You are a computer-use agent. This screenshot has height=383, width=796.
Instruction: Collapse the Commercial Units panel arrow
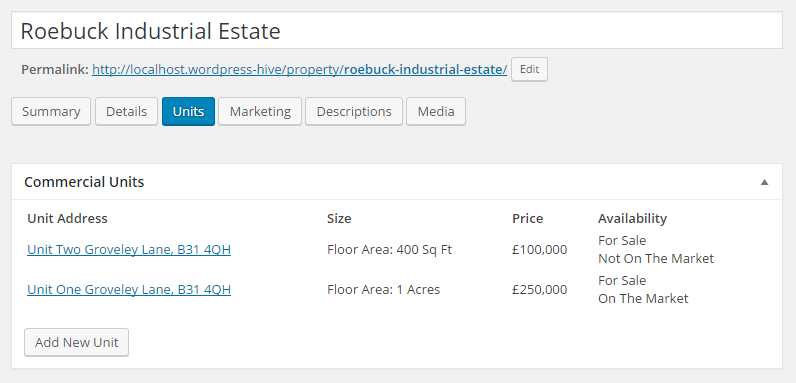pos(764,182)
